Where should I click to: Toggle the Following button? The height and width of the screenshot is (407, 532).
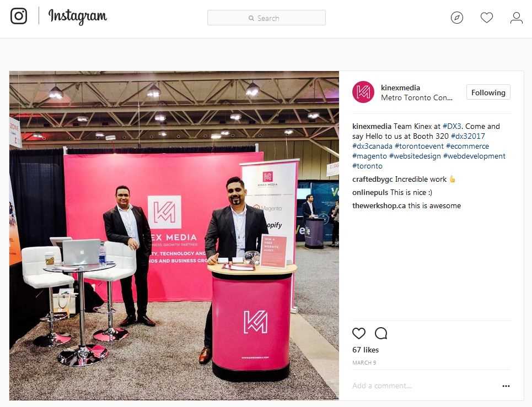click(x=488, y=93)
